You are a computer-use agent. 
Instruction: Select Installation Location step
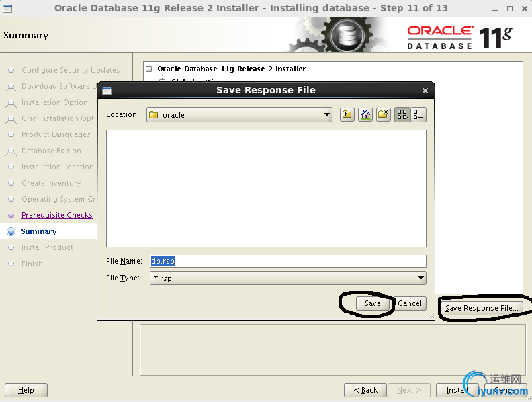(x=58, y=167)
